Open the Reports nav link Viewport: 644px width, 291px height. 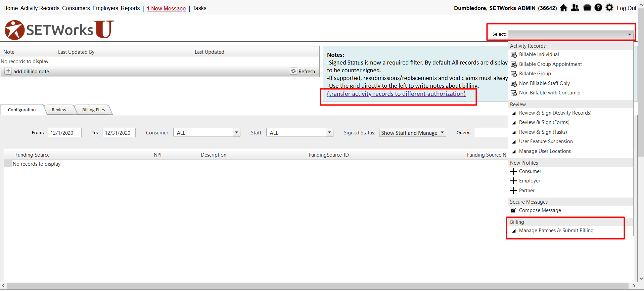[x=130, y=8]
